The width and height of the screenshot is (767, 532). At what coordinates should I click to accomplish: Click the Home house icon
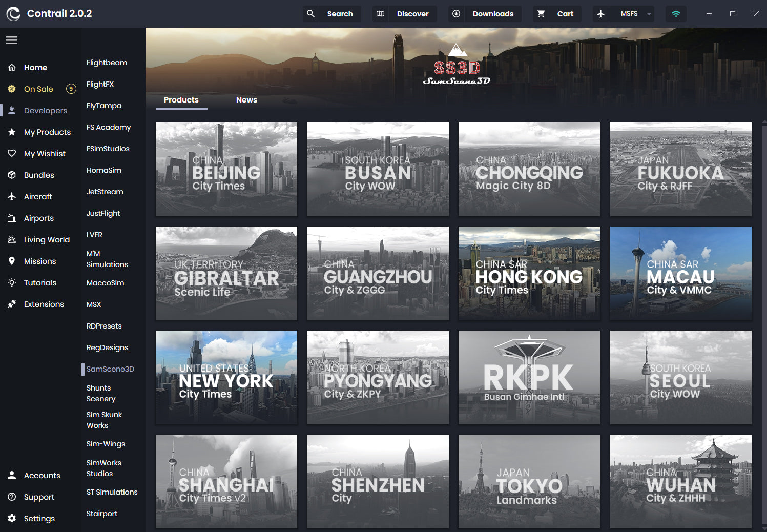tap(12, 68)
